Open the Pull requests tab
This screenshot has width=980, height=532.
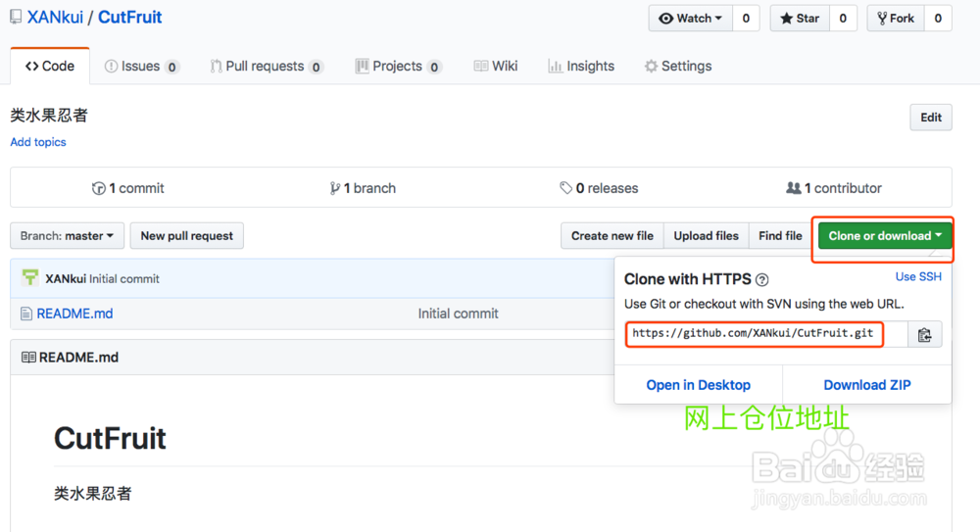[267, 67]
